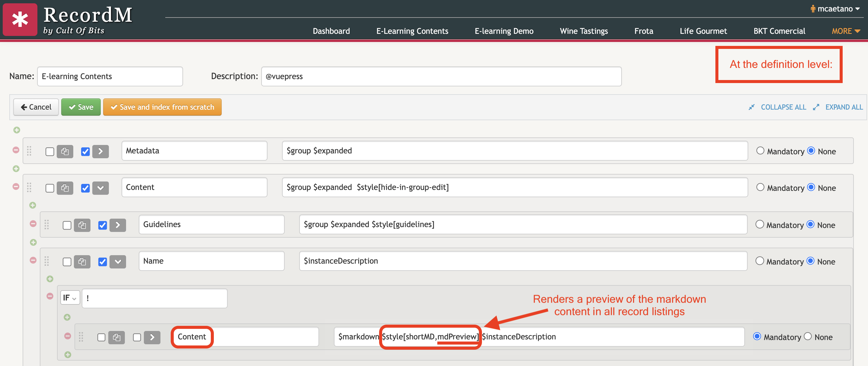The image size is (868, 366).
Task: Expand the Guidelines group with chevron
Action: click(x=118, y=225)
